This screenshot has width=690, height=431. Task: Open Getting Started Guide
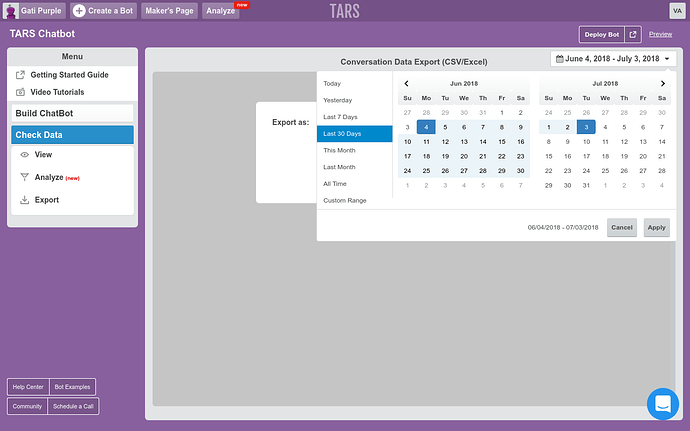pos(72,75)
